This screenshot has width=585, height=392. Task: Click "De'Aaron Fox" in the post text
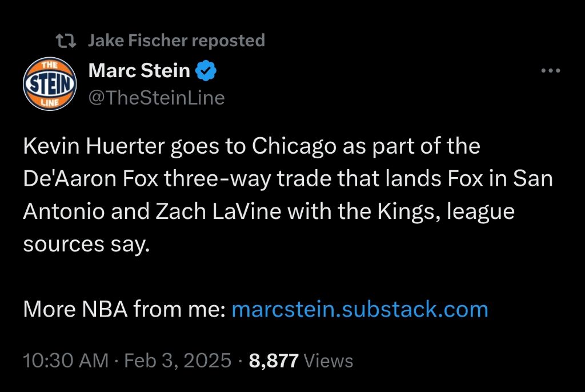tap(90, 179)
